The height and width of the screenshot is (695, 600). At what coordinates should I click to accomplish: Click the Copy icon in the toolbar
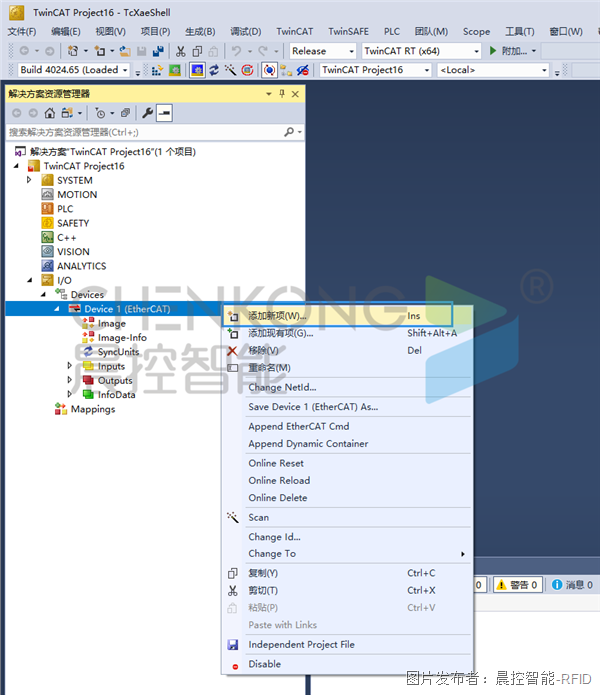click(197, 51)
